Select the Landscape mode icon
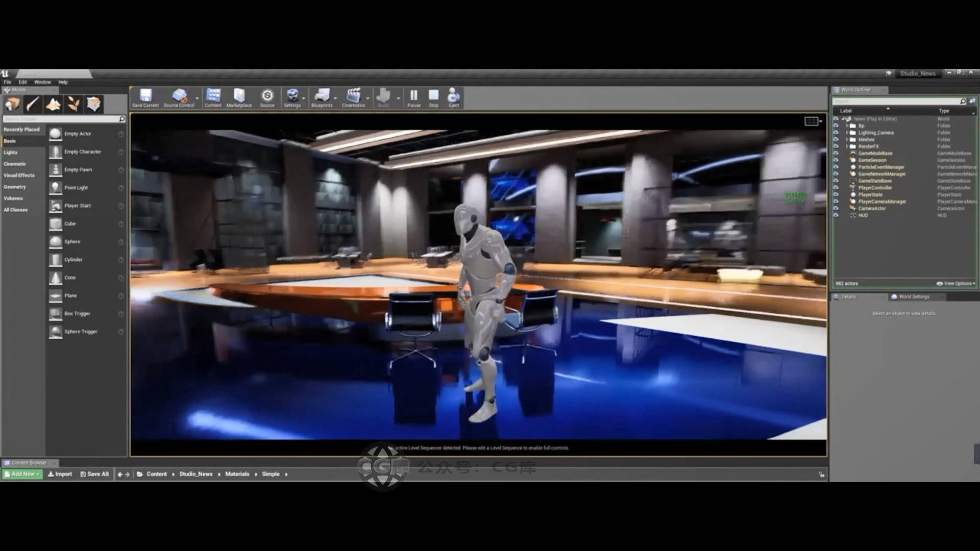The height and width of the screenshot is (551, 980). pos(53,104)
